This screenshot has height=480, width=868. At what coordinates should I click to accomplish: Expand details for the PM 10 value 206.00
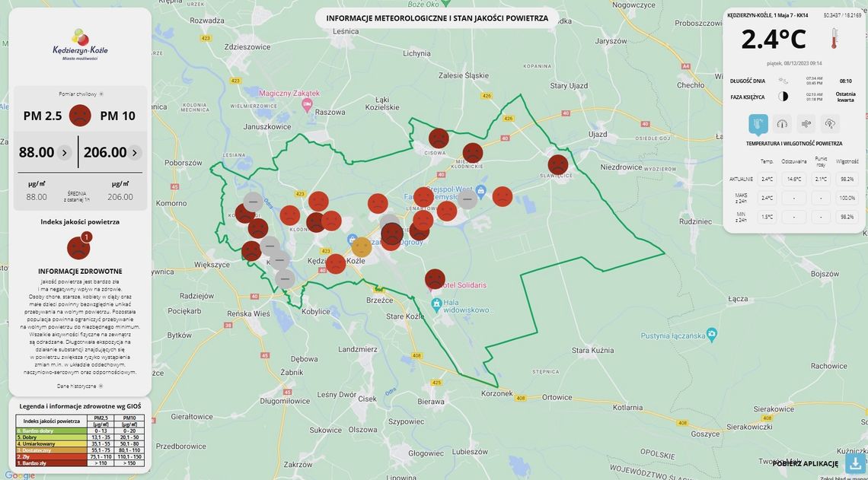[133, 151]
